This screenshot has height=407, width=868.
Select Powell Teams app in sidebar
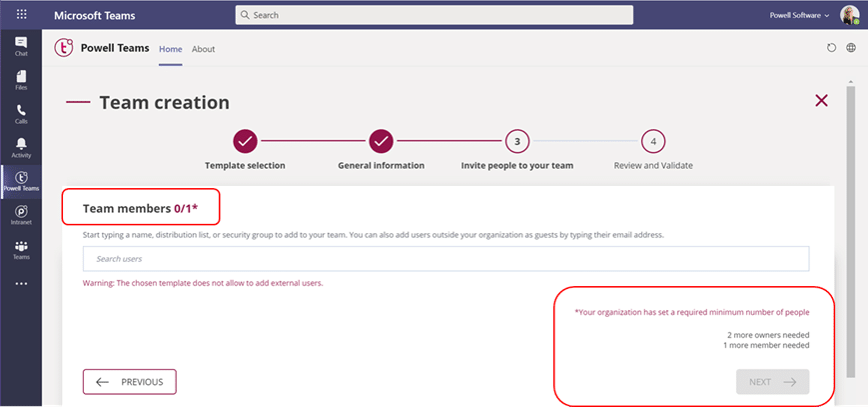coord(21,182)
